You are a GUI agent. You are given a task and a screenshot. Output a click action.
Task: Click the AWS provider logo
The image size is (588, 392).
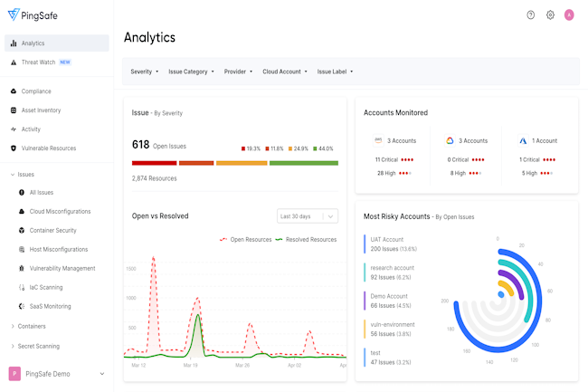coord(378,140)
